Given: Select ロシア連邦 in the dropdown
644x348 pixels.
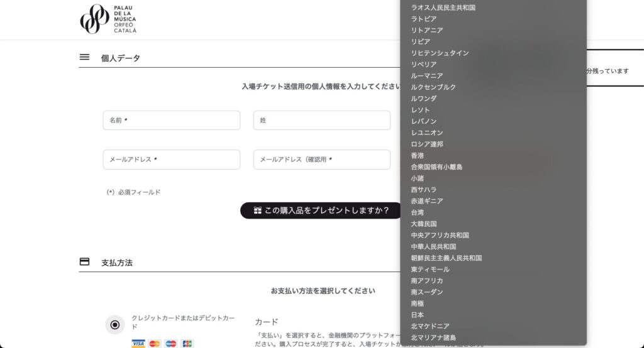Looking at the screenshot, I should click(427, 144).
